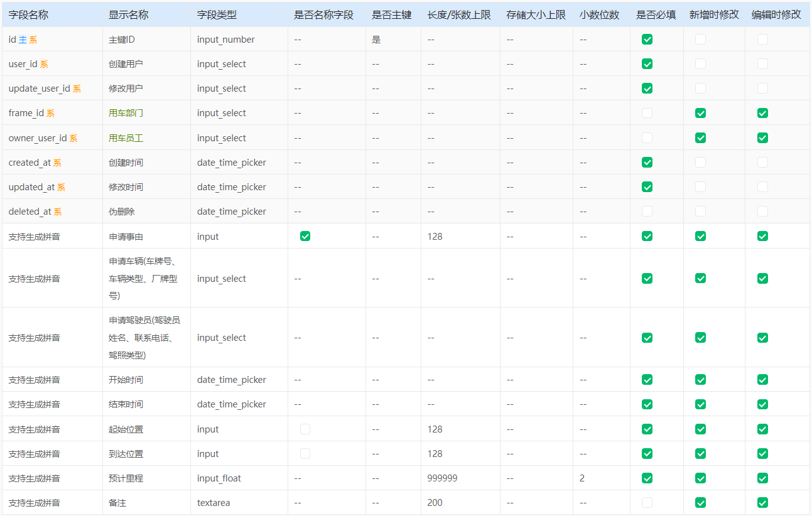Uncheck 是否必填 in the 预计里程 row

[647, 478]
